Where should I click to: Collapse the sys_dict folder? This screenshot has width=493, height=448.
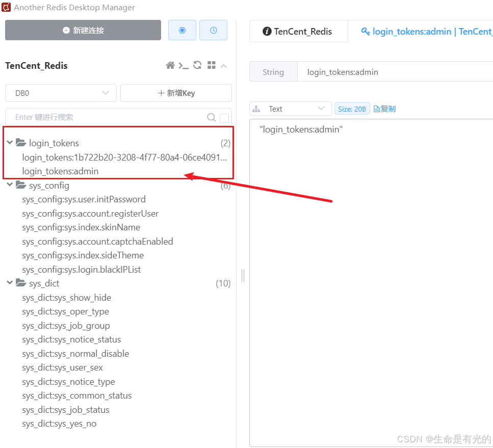(10, 283)
